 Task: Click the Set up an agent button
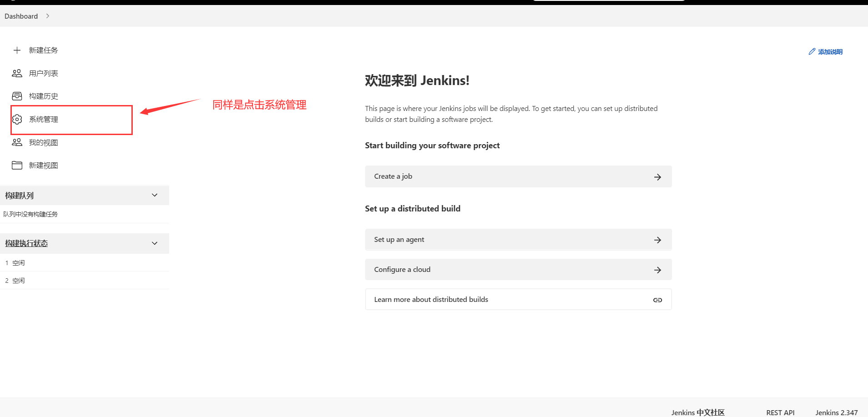(518, 240)
